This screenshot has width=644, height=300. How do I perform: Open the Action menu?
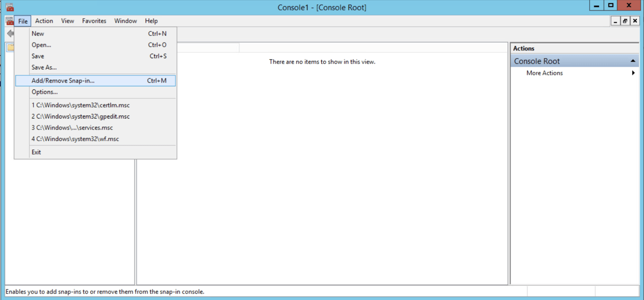[x=44, y=21]
